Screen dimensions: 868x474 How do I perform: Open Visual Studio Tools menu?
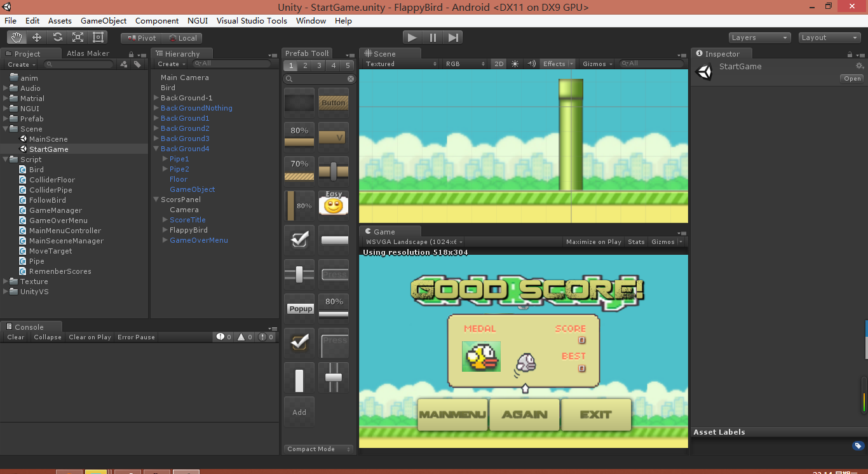pos(252,20)
